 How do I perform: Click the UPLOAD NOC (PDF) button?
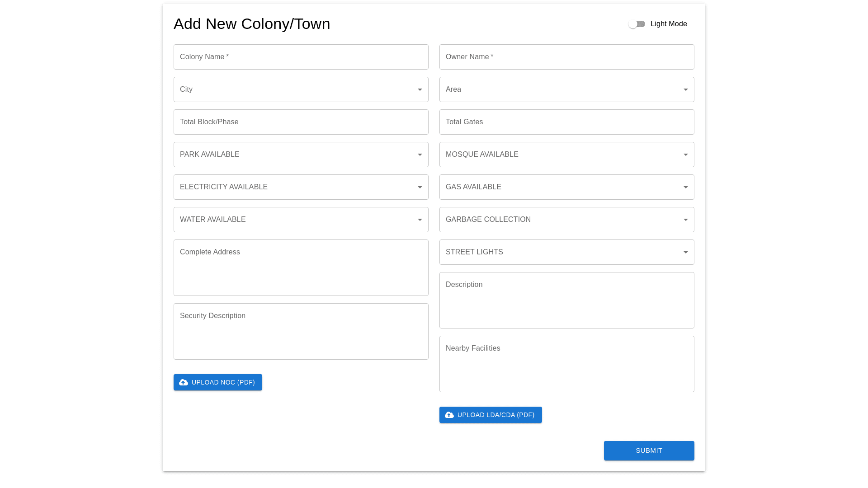point(217,382)
